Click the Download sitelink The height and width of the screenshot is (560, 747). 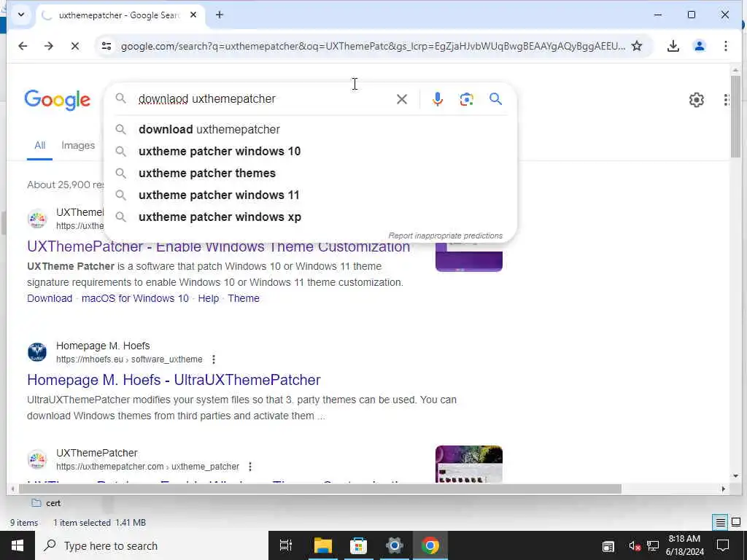tap(50, 298)
